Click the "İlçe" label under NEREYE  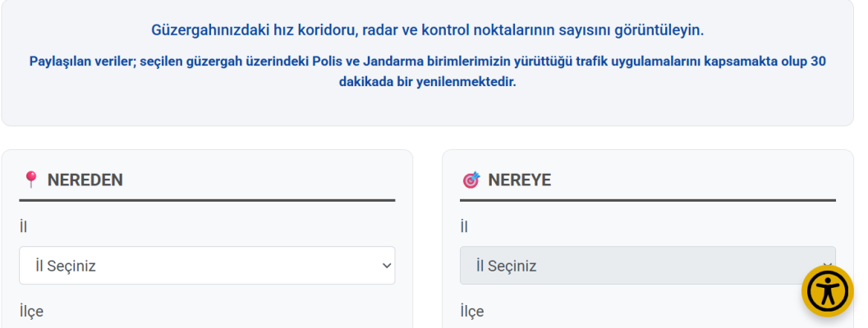471,312
